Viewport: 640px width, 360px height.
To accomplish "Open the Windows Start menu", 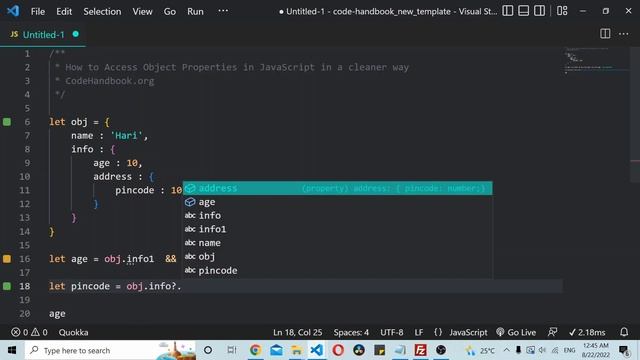I will [x=11, y=350].
